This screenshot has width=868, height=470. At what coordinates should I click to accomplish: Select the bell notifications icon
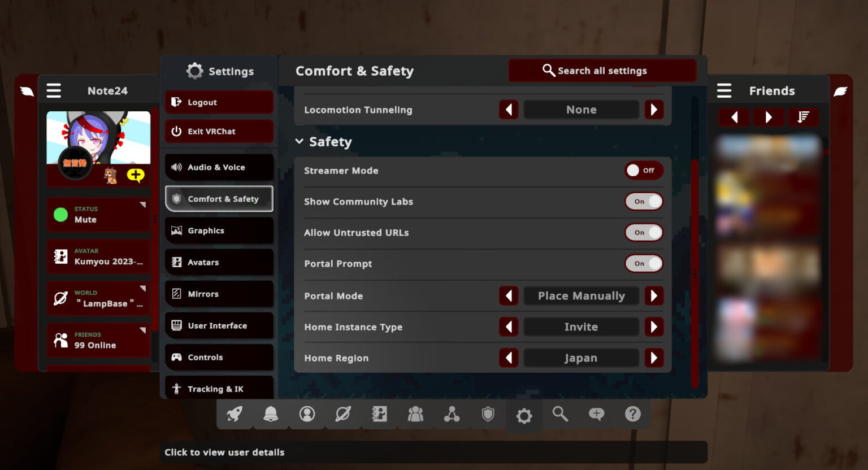click(x=271, y=414)
